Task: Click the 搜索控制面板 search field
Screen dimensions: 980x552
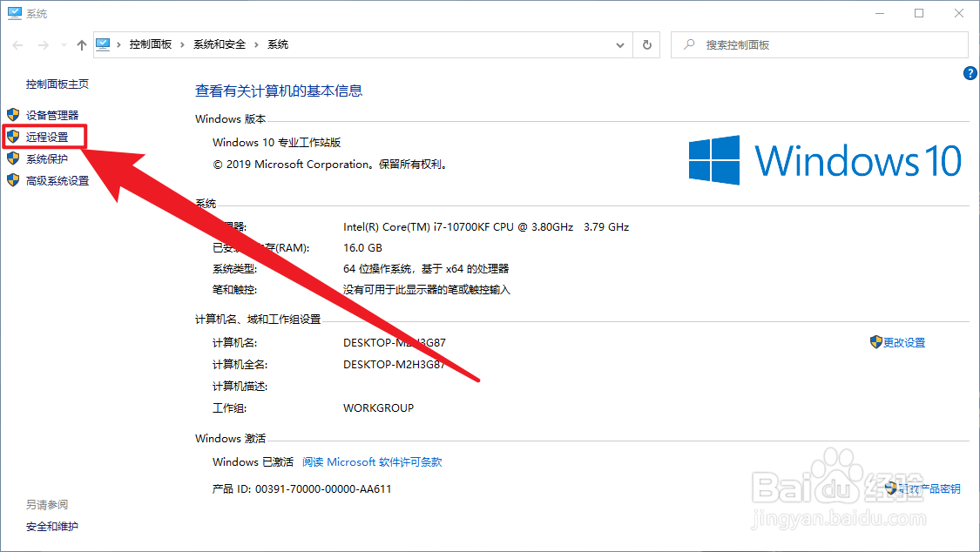Action: (820, 45)
